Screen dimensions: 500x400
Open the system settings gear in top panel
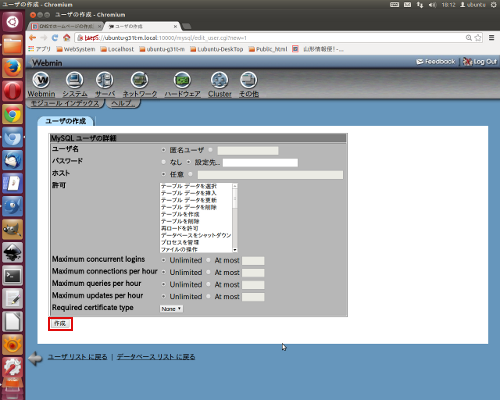point(494,5)
